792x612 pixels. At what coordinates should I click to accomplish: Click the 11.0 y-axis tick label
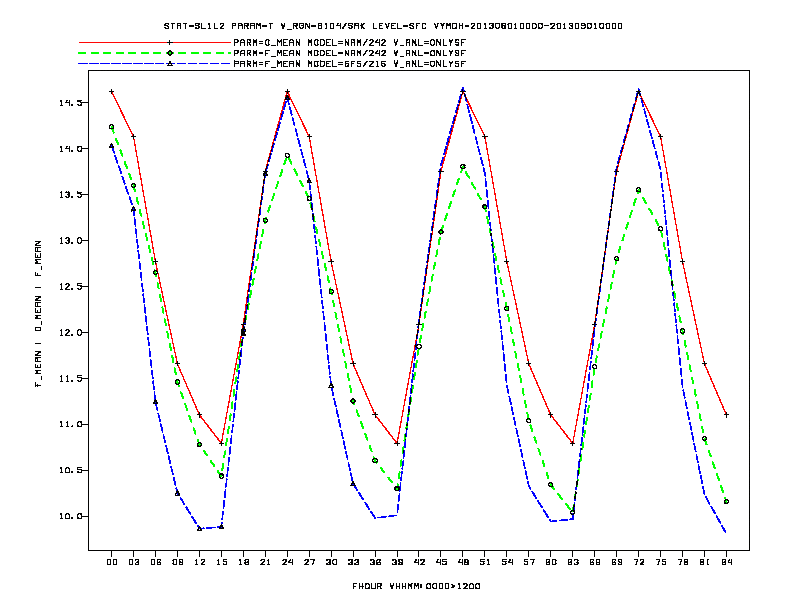(70, 425)
